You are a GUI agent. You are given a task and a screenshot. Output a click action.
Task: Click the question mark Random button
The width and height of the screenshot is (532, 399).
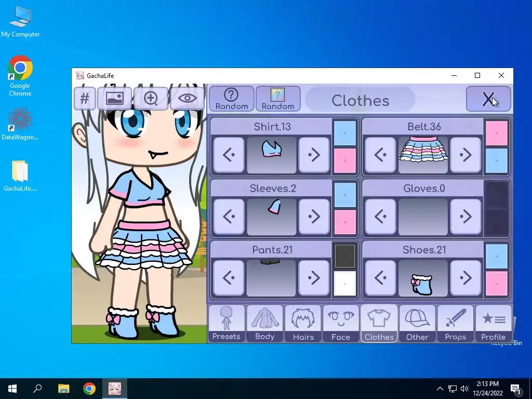tap(232, 99)
